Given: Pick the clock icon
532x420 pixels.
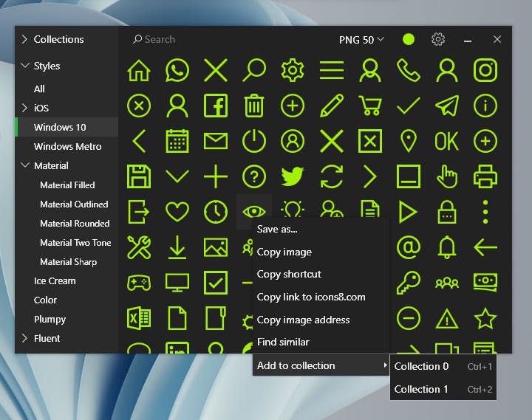Looking at the screenshot, I should [x=216, y=212].
